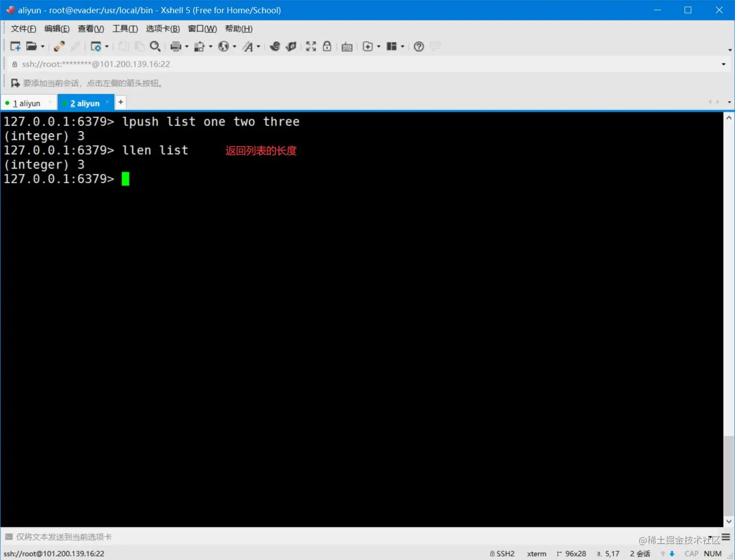Click xterm in the status bar

[x=536, y=554]
